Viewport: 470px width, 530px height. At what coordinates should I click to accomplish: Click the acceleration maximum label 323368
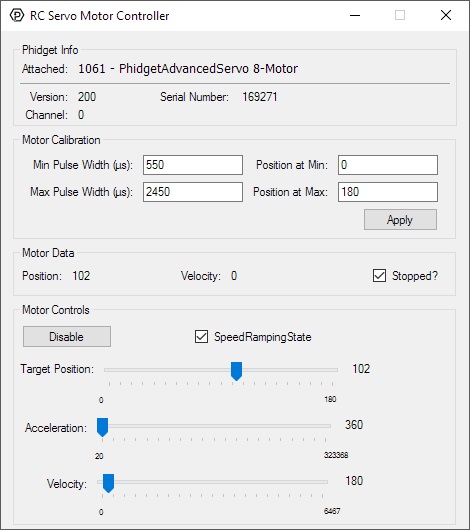coord(336,455)
